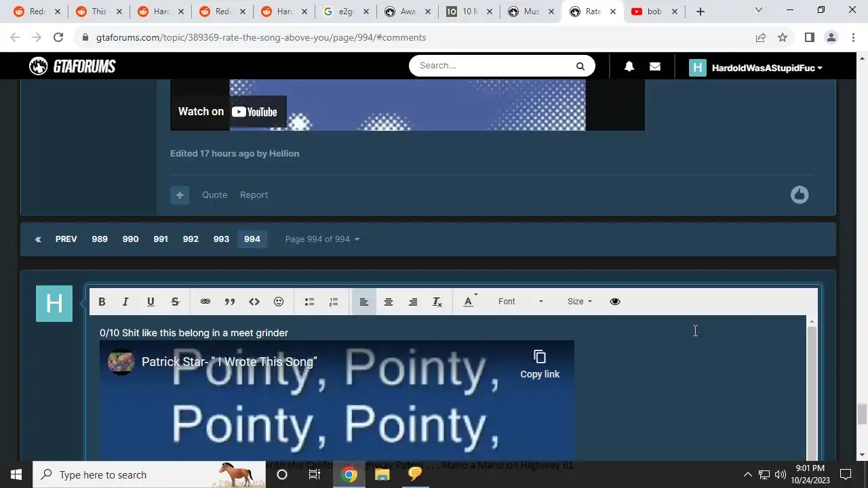
Task: Toggle underline formatting in the editor
Action: (151, 302)
